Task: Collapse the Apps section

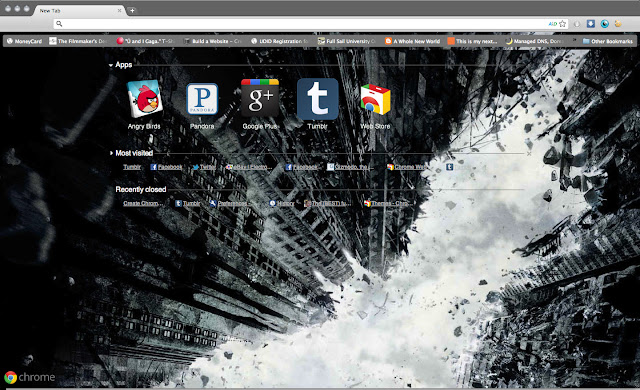Action: (111, 65)
